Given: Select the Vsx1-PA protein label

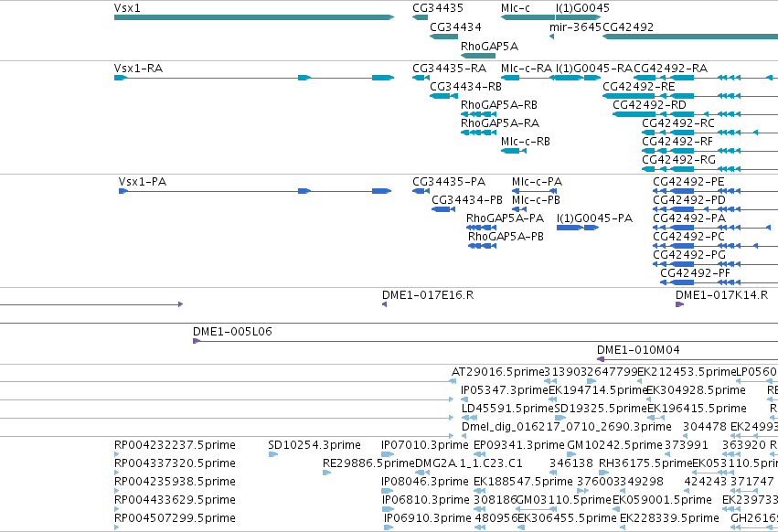Looking at the screenshot, I should 143,182.
